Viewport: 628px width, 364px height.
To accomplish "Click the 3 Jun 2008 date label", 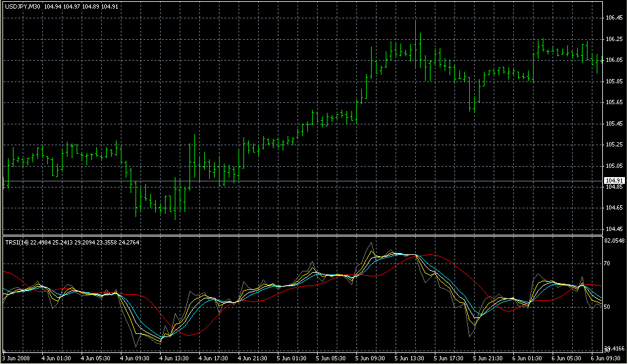I will click(x=16, y=357).
